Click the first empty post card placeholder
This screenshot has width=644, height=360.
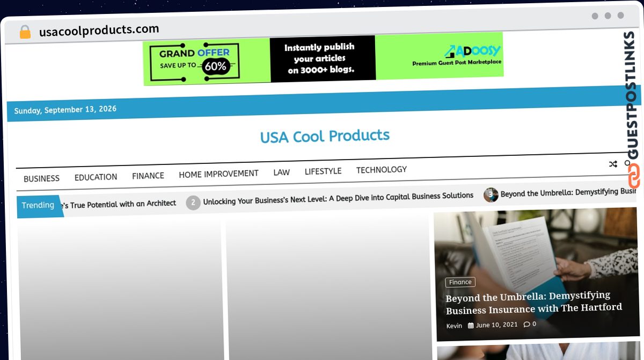[121, 290]
